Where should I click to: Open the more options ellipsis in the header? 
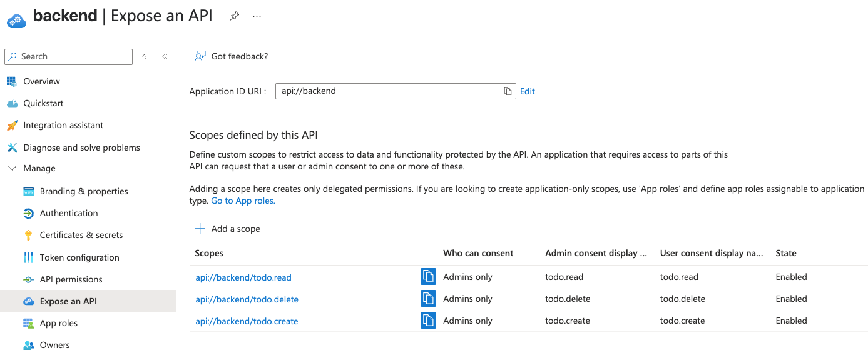(257, 16)
